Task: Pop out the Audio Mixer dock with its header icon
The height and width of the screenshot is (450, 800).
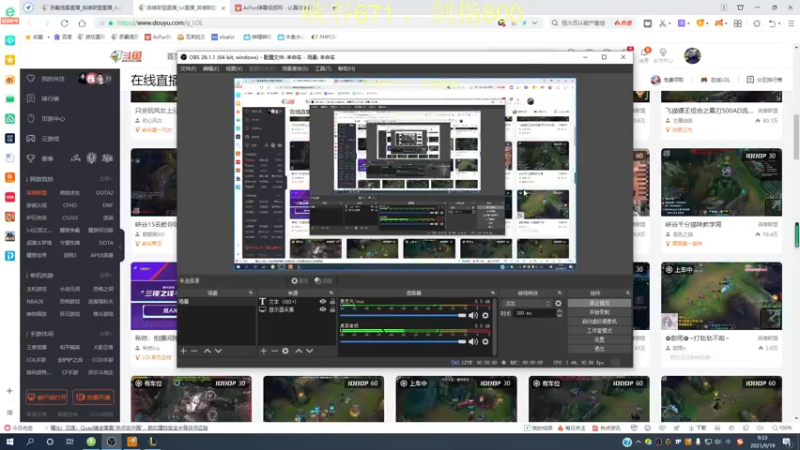Action: pos(492,293)
